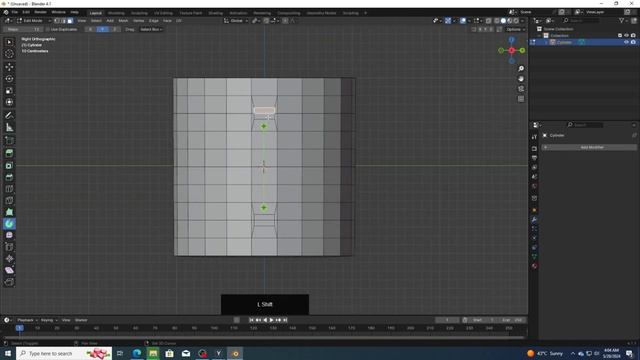Open Drag Select Box dropdown

(151, 29)
